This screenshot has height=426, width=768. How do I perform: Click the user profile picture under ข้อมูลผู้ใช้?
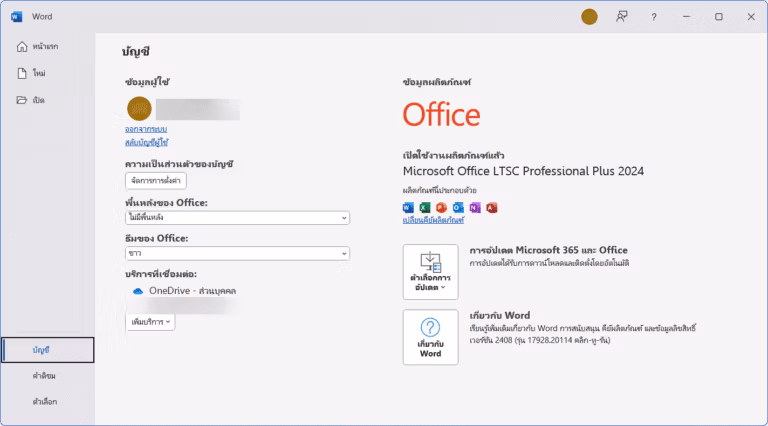point(139,109)
